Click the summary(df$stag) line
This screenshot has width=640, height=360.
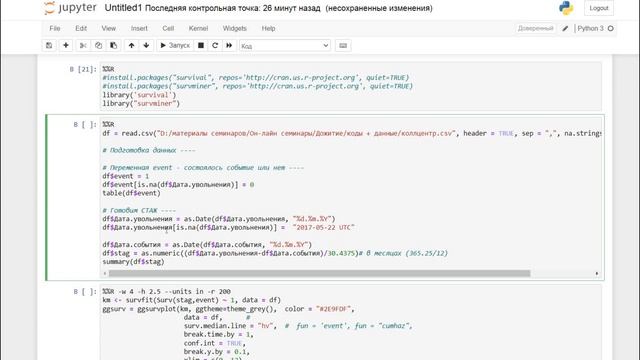click(x=133, y=262)
